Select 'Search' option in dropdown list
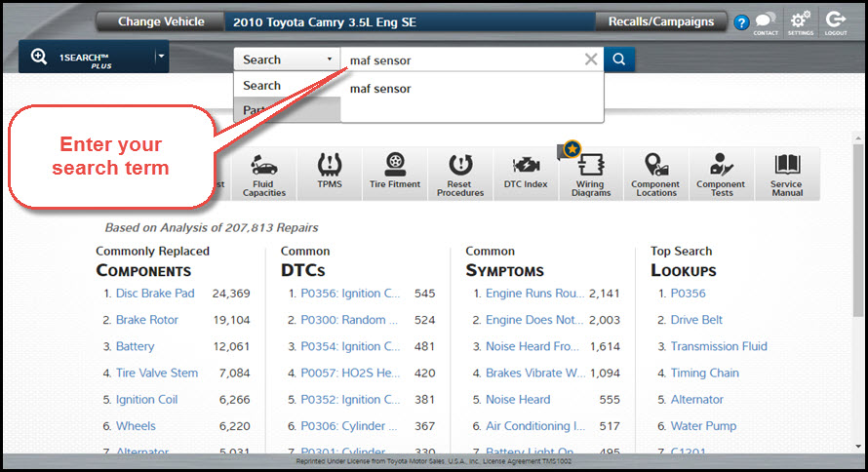Viewport: 868px width, 472px height. [x=262, y=86]
